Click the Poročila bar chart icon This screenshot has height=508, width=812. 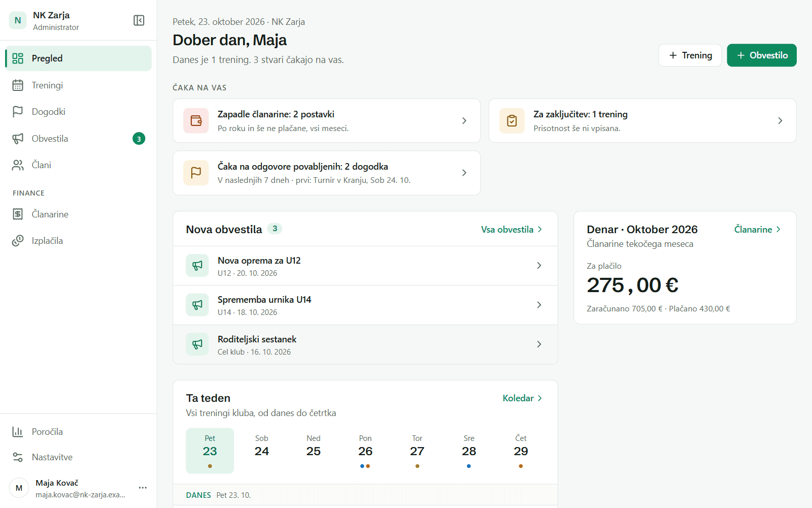pos(18,432)
